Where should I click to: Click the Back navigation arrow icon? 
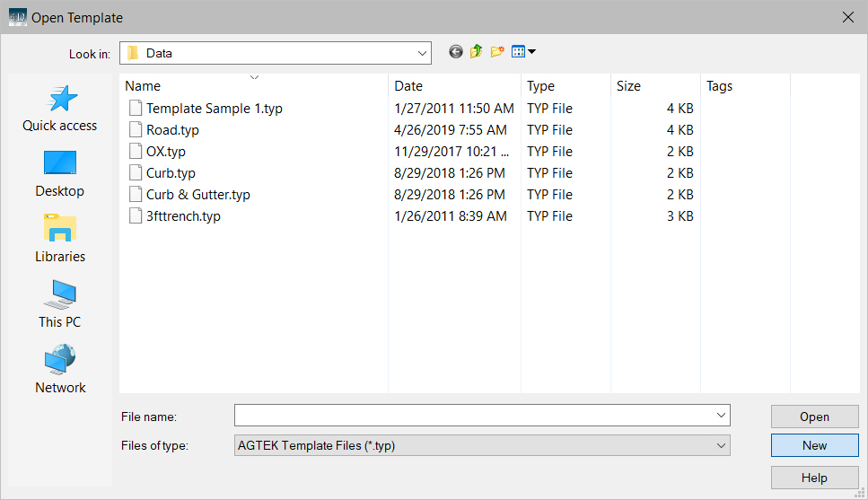(x=456, y=52)
